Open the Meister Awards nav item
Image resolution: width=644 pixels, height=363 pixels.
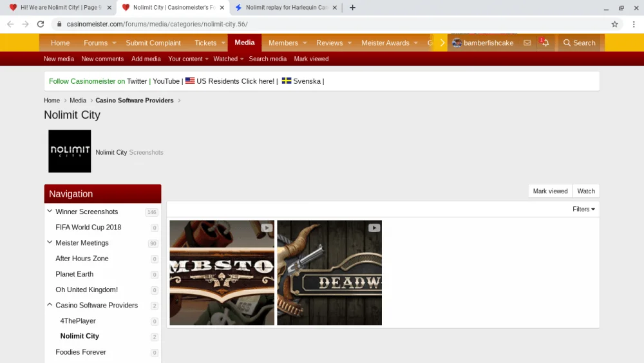tap(385, 43)
